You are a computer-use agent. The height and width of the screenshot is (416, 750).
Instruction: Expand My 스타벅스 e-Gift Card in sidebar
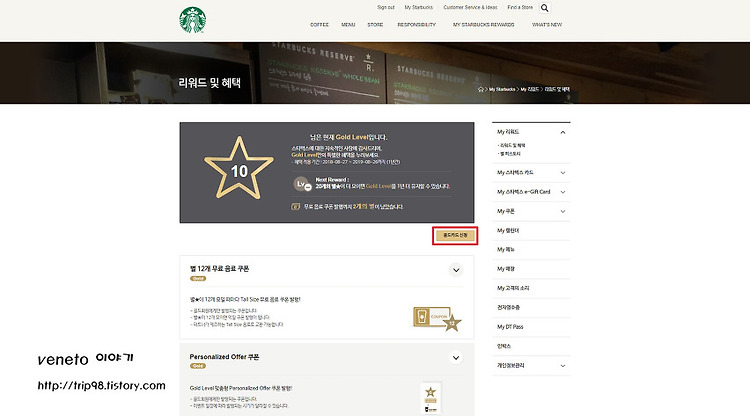(563, 192)
